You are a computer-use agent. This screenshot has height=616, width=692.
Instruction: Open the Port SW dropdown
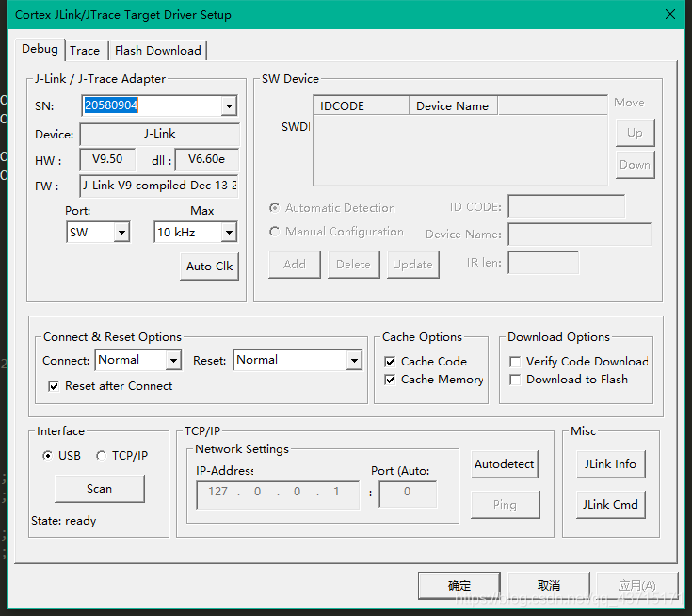pyautogui.click(x=121, y=233)
